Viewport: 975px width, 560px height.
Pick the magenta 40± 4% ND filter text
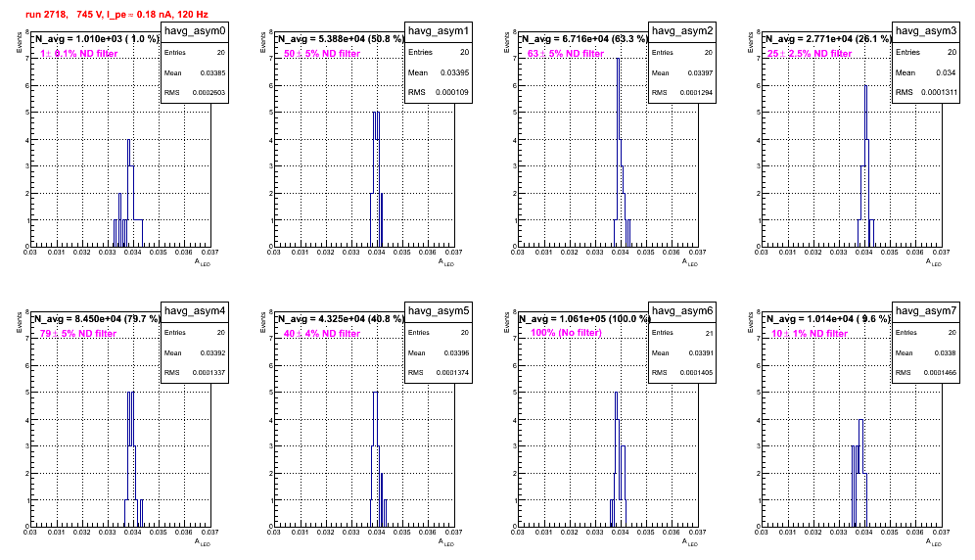tap(322, 334)
